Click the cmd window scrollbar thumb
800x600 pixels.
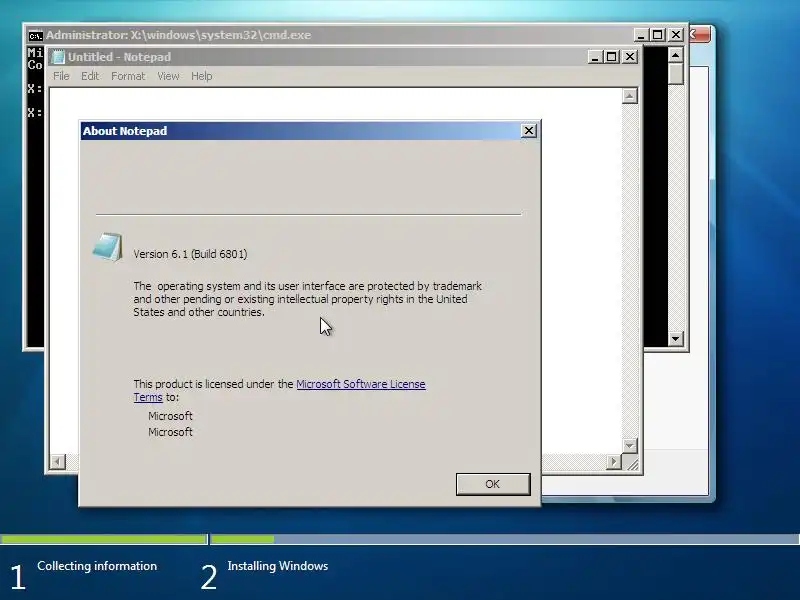676,73
